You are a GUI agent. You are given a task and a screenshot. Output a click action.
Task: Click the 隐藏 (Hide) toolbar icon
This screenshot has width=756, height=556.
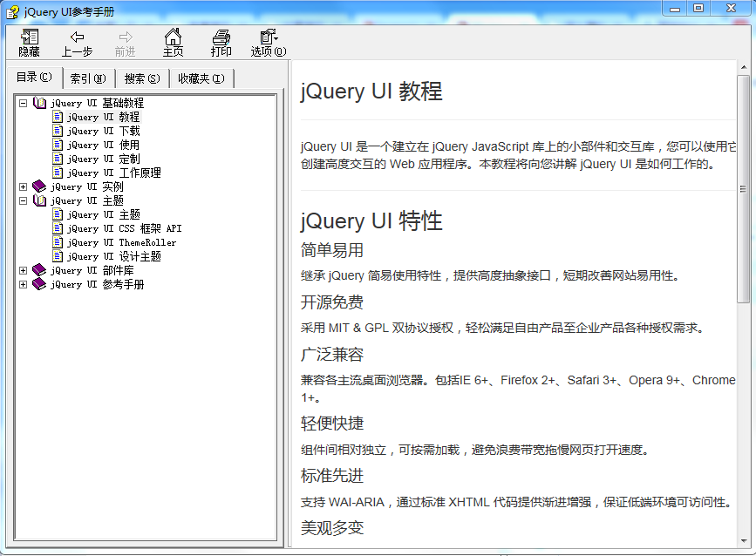pos(30,37)
